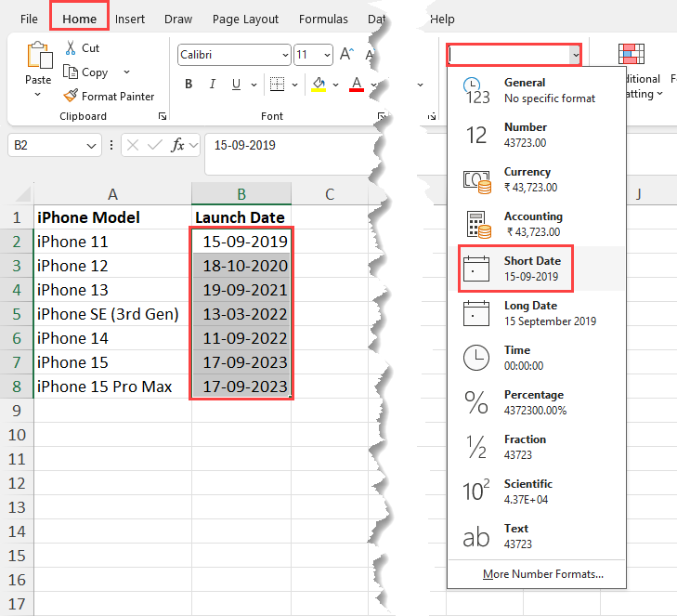This screenshot has height=616, width=677.
Task: Click cell with date 11-09-2022
Action: coord(241,338)
